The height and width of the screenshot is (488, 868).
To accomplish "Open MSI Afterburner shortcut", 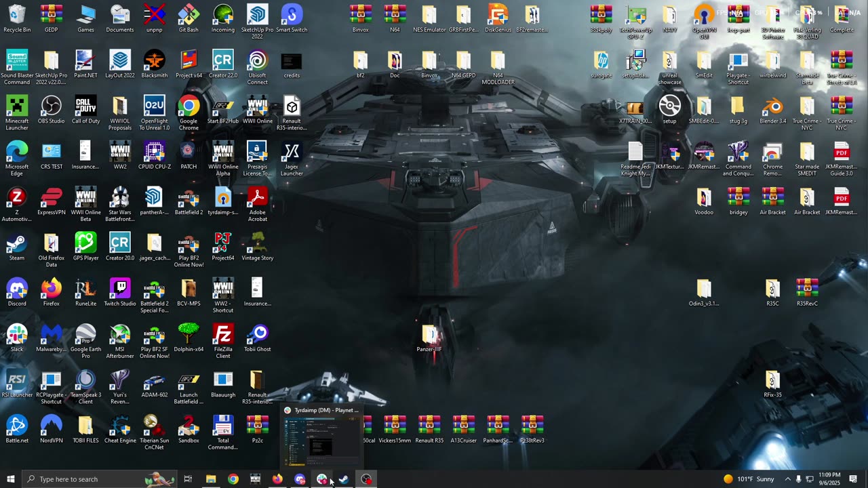I will (120, 340).
